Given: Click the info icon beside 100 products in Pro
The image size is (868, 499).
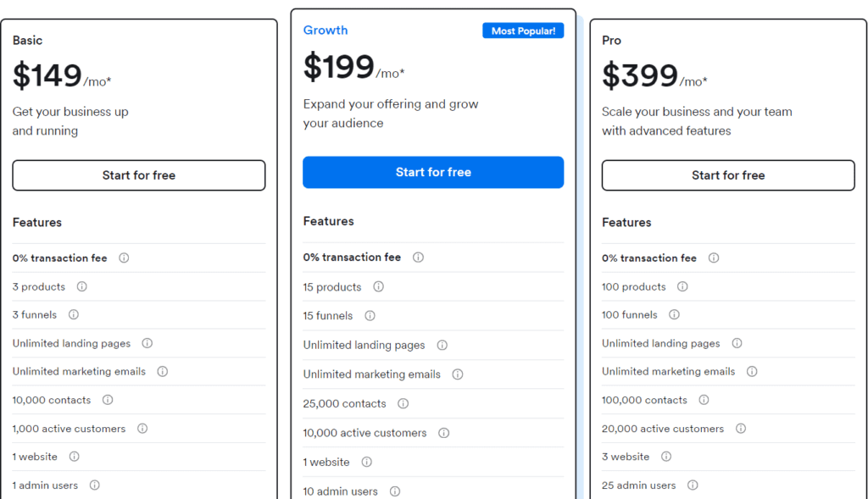Looking at the screenshot, I should click(x=682, y=286).
